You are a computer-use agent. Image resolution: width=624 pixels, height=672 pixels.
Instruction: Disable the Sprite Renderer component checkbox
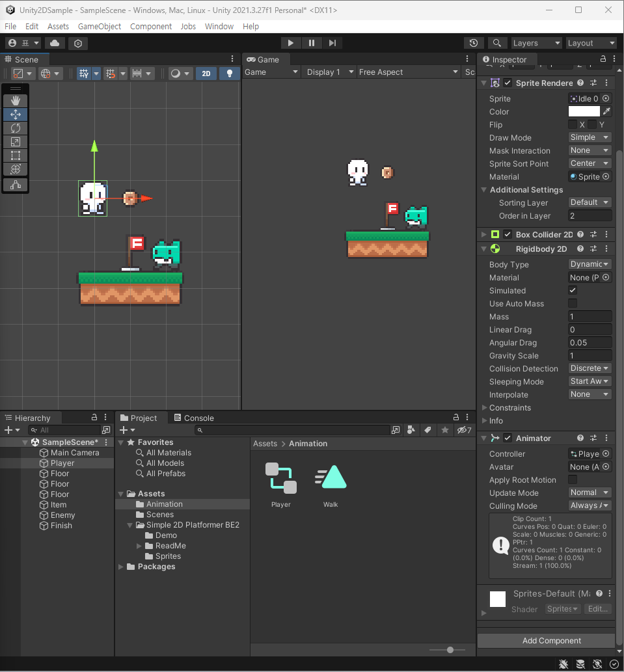(508, 83)
